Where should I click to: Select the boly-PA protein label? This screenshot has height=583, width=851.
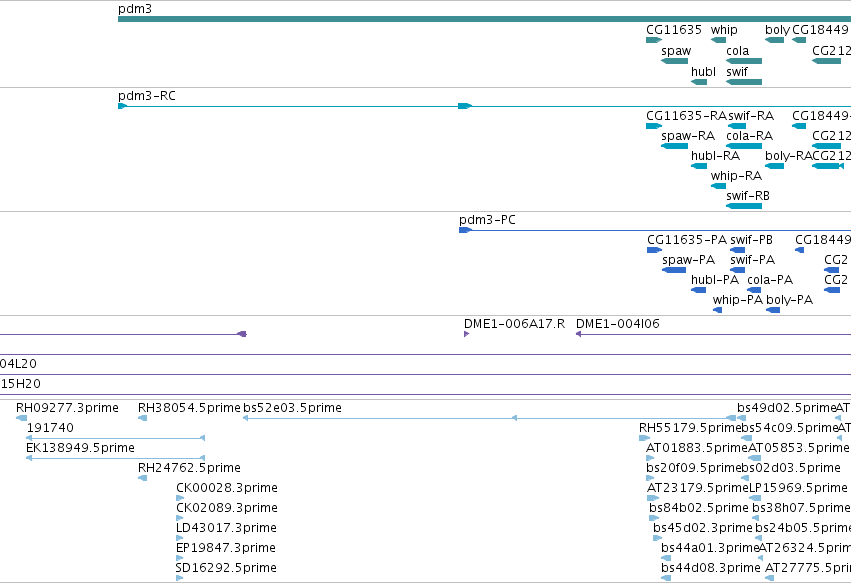790,300
